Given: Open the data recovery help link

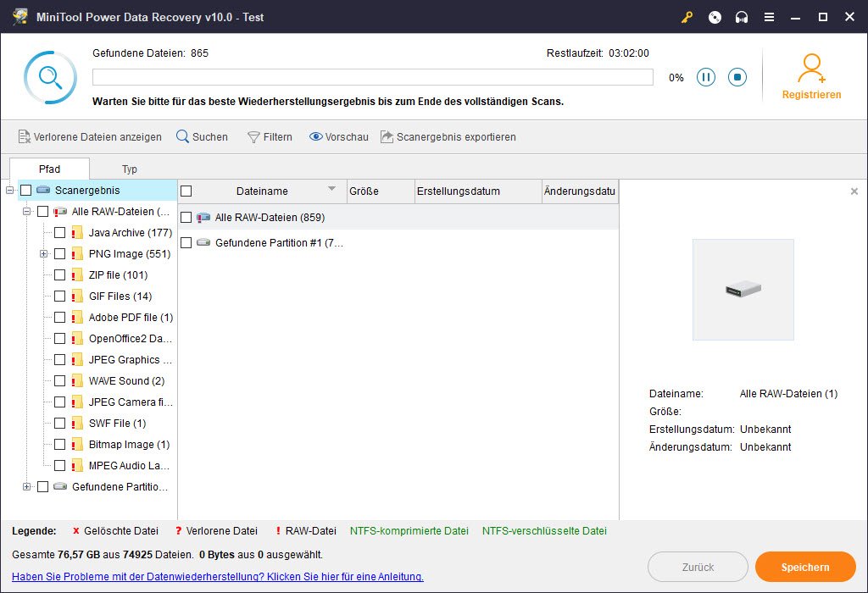Looking at the screenshot, I should point(218,576).
